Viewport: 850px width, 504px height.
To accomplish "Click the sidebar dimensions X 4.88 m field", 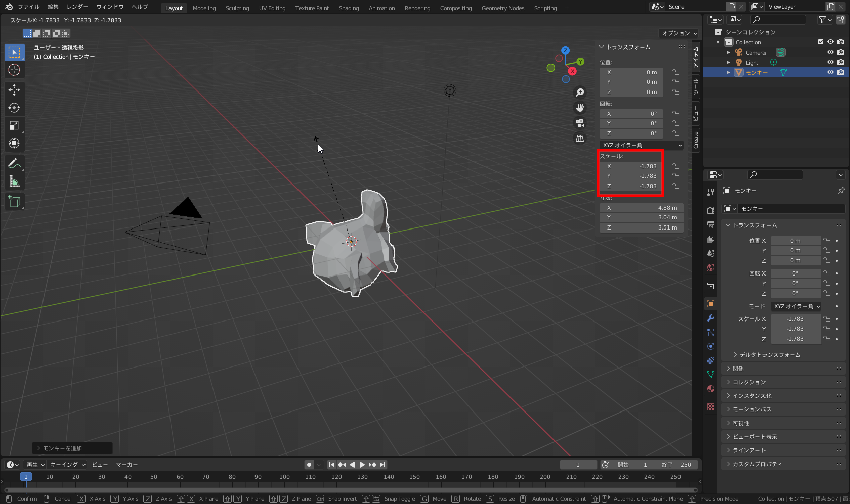I will (642, 208).
